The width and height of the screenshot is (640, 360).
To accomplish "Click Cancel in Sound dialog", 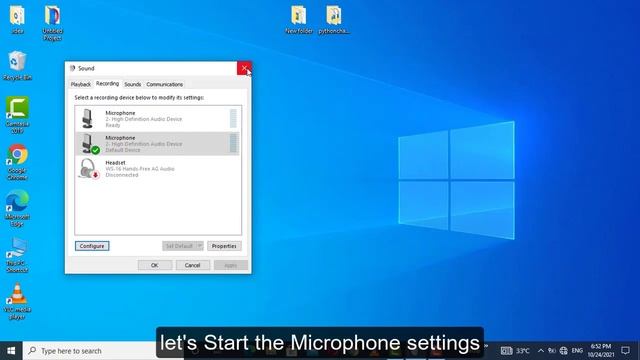I will tap(193, 265).
